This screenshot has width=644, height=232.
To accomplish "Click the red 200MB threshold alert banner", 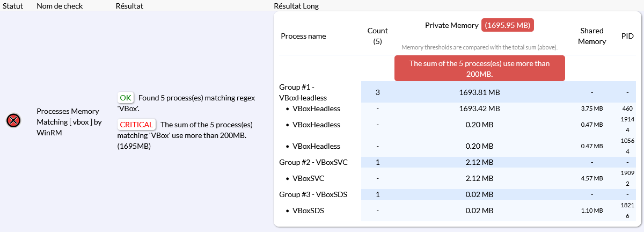I will 479,68.
